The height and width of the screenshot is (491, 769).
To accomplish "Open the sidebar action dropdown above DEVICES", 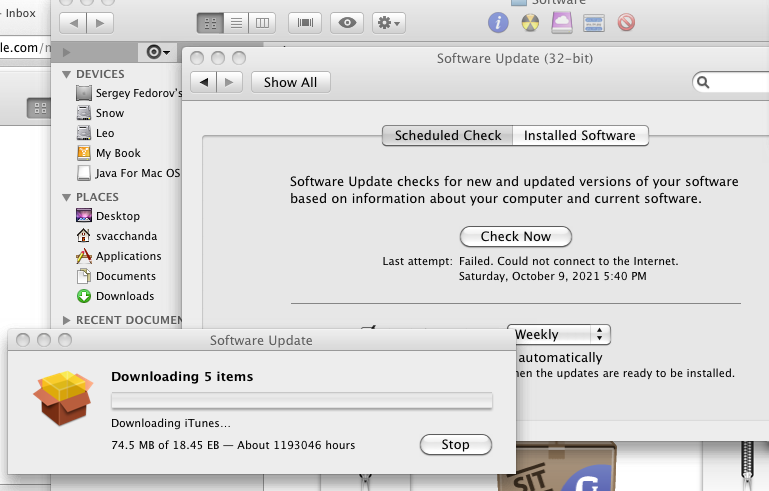I will (x=158, y=52).
